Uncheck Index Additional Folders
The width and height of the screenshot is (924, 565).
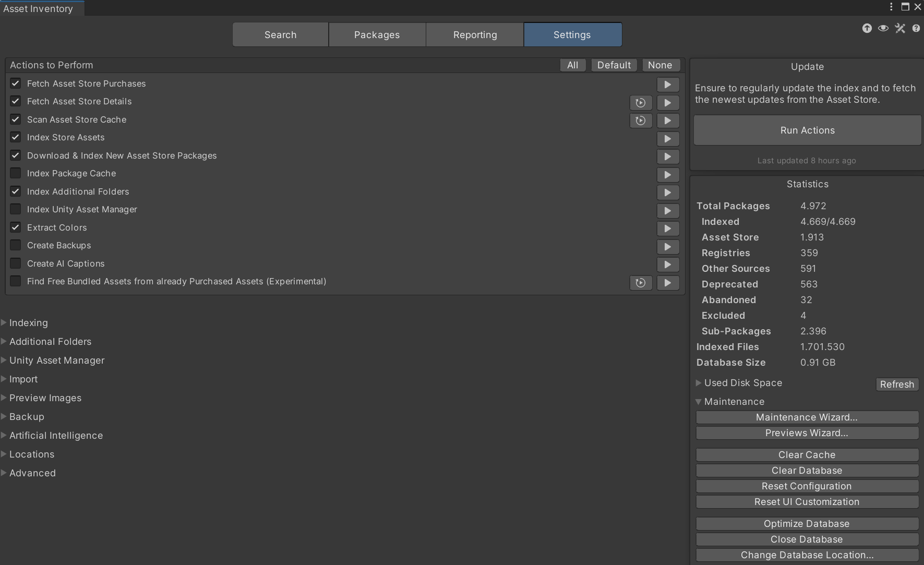coord(16,191)
